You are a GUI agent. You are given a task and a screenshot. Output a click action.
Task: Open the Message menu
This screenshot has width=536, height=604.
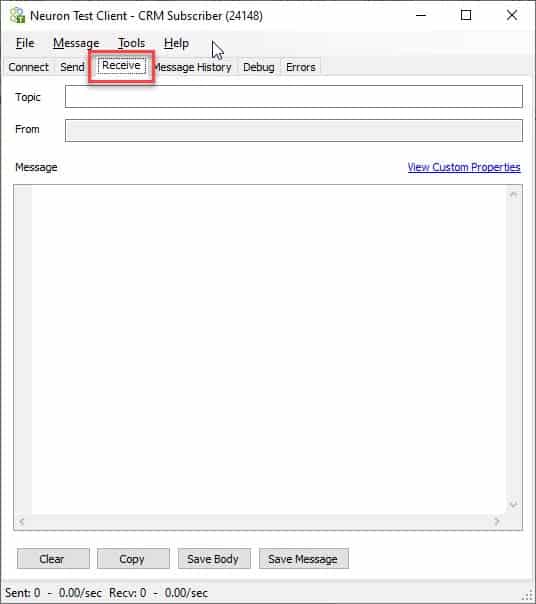76,43
